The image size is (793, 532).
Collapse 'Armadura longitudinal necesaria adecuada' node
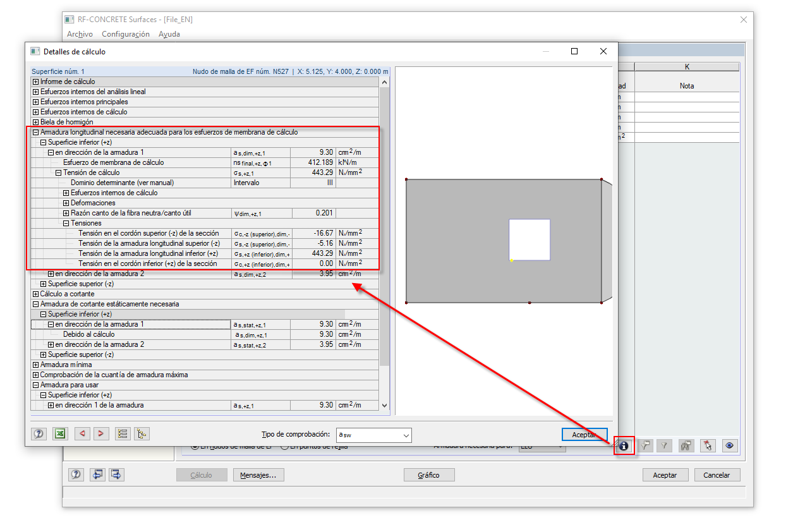(x=35, y=132)
